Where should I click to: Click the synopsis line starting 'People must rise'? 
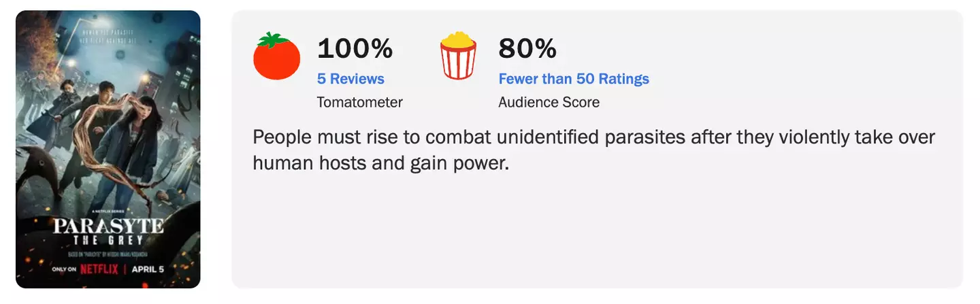click(x=593, y=137)
